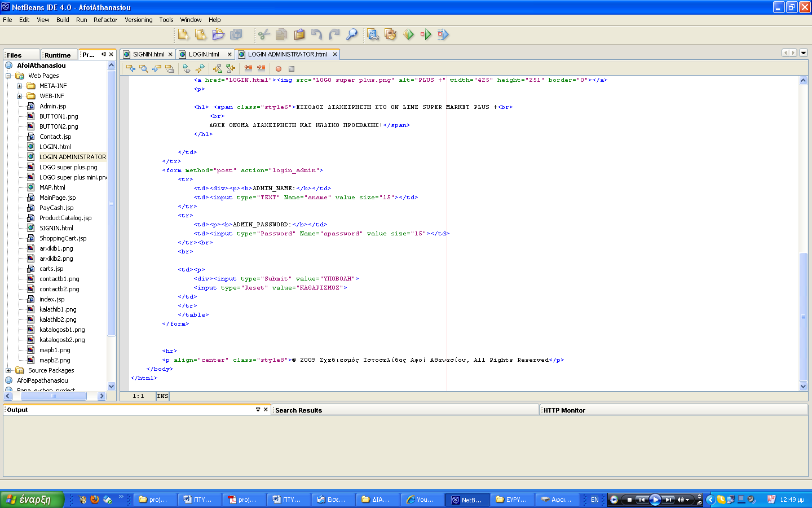Select Admin.jsp in project tree
This screenshot has height=508, width=812.
[x=52, y=106]
